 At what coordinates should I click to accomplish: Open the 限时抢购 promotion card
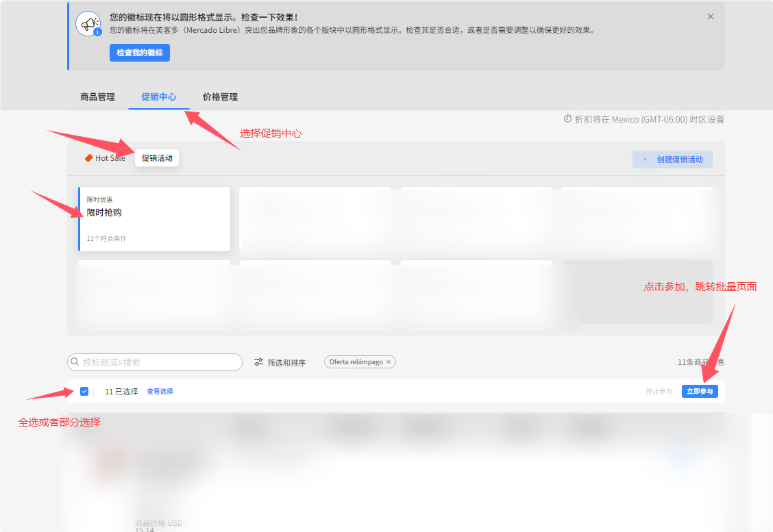[x=154, y=218]
